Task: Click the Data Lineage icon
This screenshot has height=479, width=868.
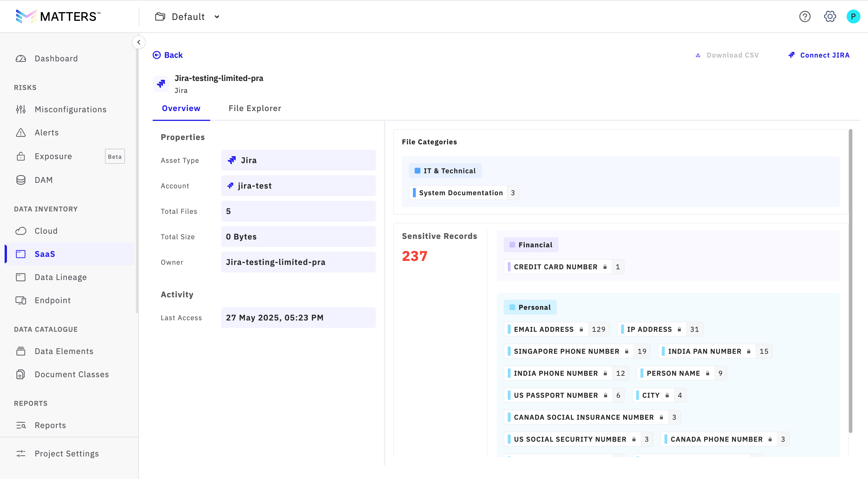Action: click(21, 277)
